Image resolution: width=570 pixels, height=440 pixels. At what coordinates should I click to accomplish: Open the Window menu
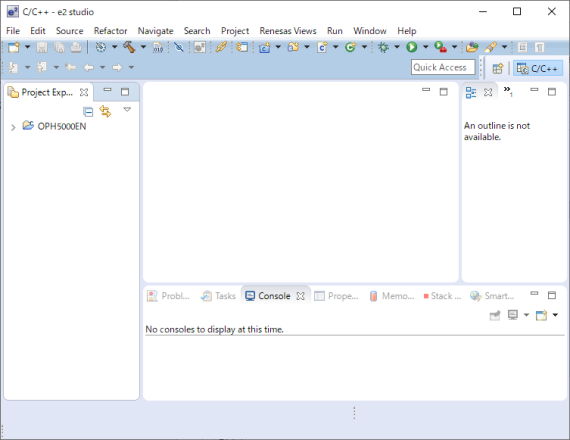coord(370,31)
